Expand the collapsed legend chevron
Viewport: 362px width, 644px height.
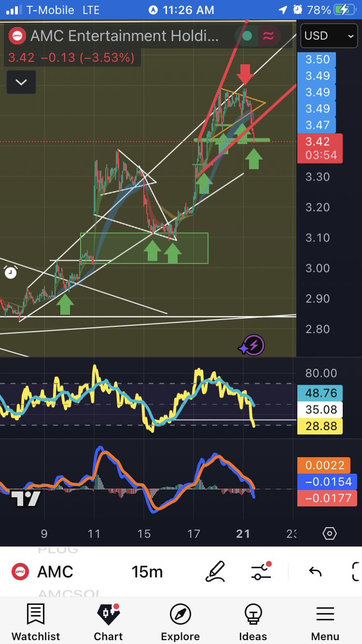[x=21, y=83]
